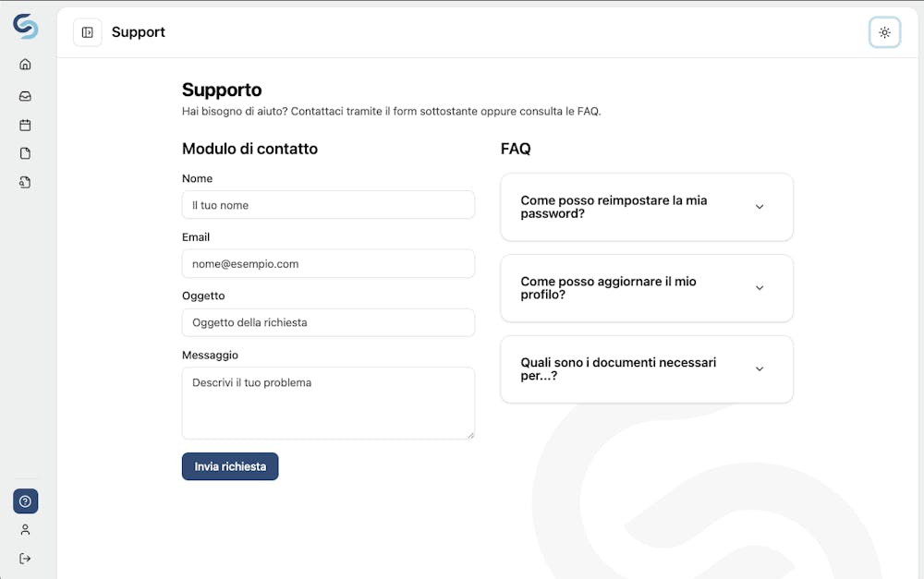Open the highlighted help icon in the sidebar
This screenshot has width=924, height=579.
25,501
